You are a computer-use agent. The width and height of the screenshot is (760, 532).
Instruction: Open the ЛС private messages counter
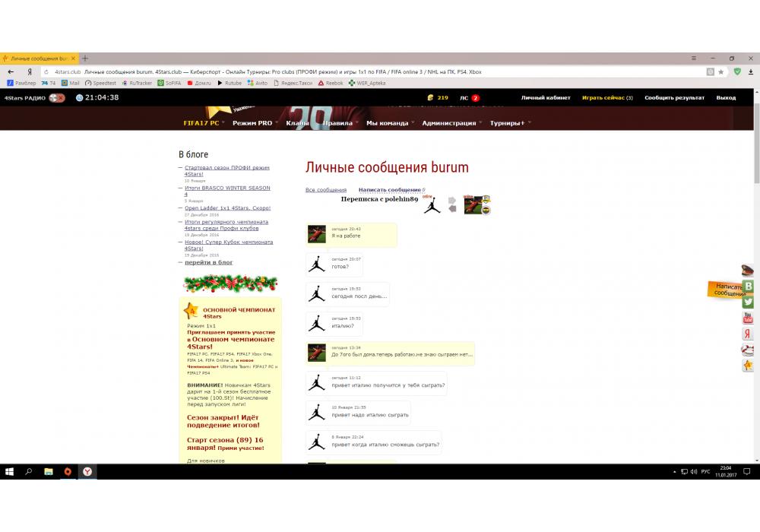click(469, 98)
